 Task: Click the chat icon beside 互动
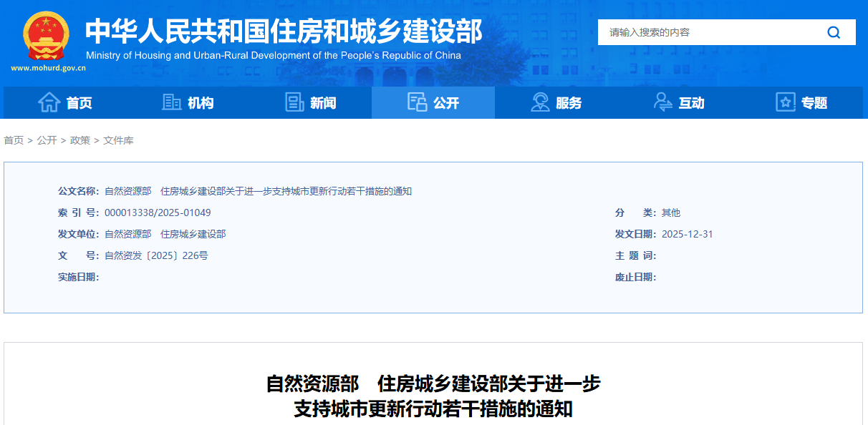tap(662, 102)
